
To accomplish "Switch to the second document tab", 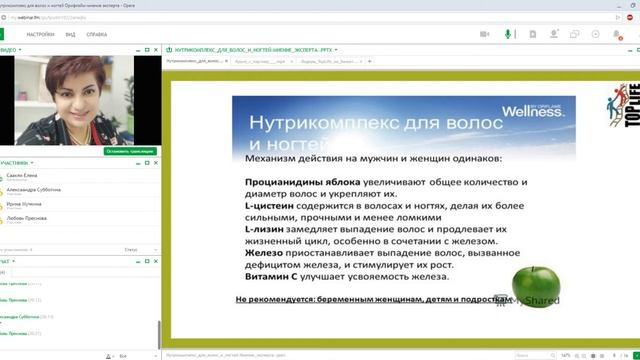I will 260,61.
